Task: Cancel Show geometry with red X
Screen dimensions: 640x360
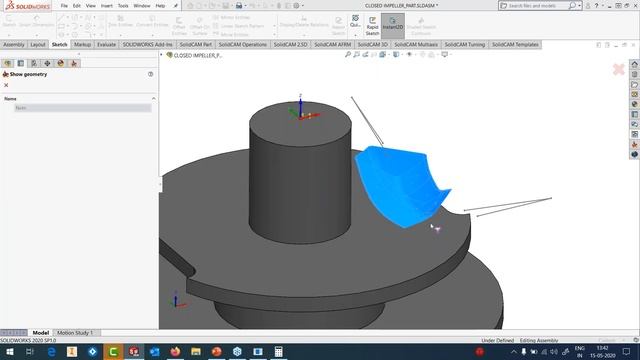Action: [x=6, y=85]
